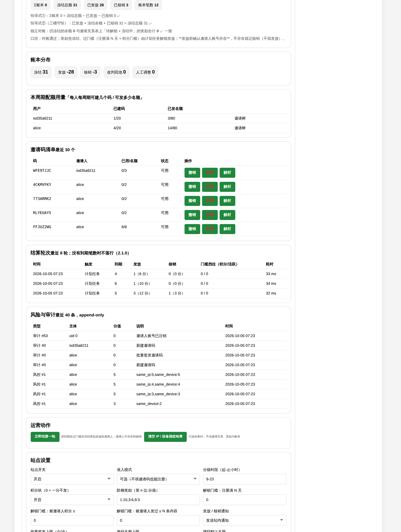Click the 核销 -3 ledger badge
The image size is (401, 532).
click(x=91, y=72)
